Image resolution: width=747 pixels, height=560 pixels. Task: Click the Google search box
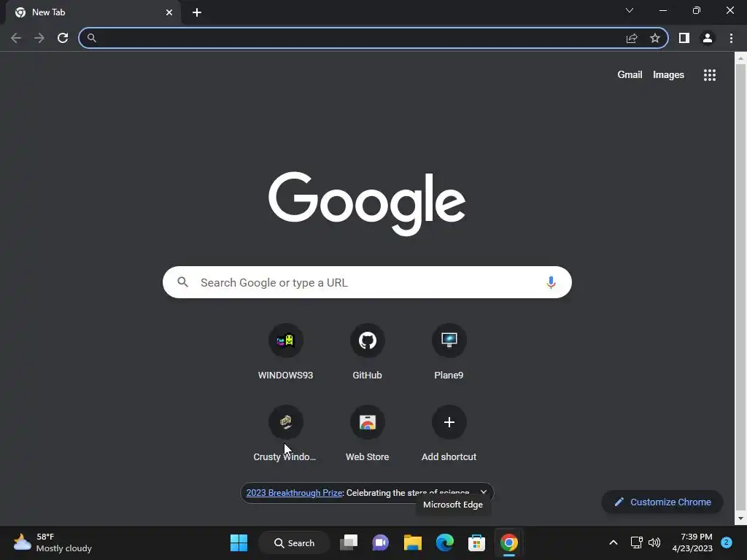click(367, 282)
